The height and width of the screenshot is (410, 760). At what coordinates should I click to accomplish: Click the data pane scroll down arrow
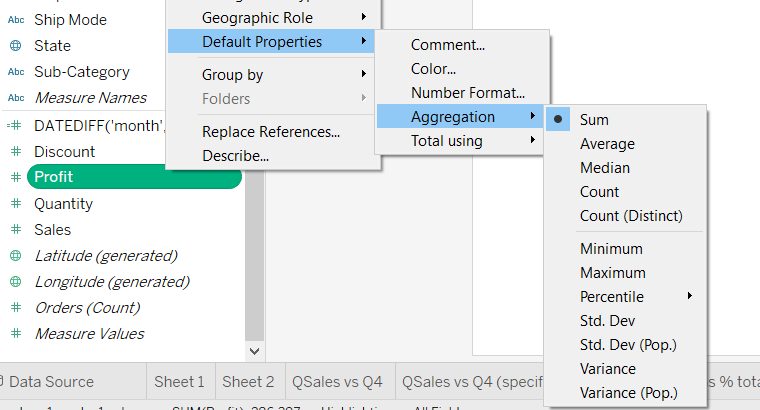(x=254, y=351)
